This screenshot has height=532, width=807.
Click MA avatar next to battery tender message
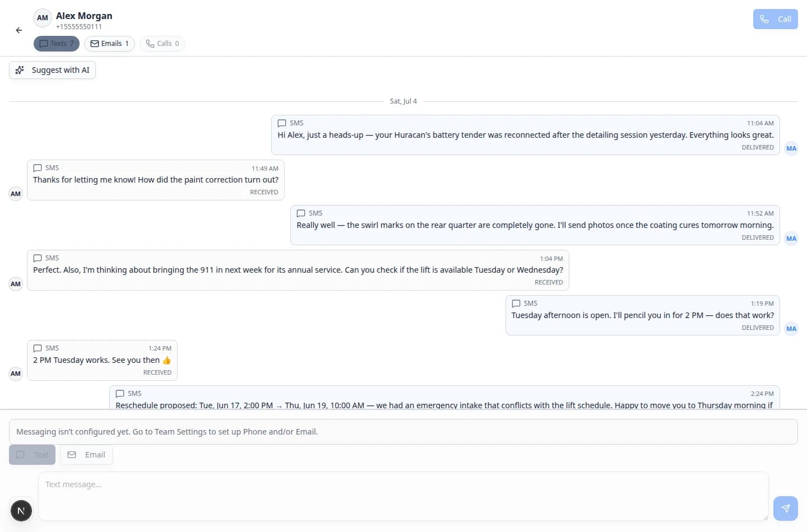click(791, 148)
